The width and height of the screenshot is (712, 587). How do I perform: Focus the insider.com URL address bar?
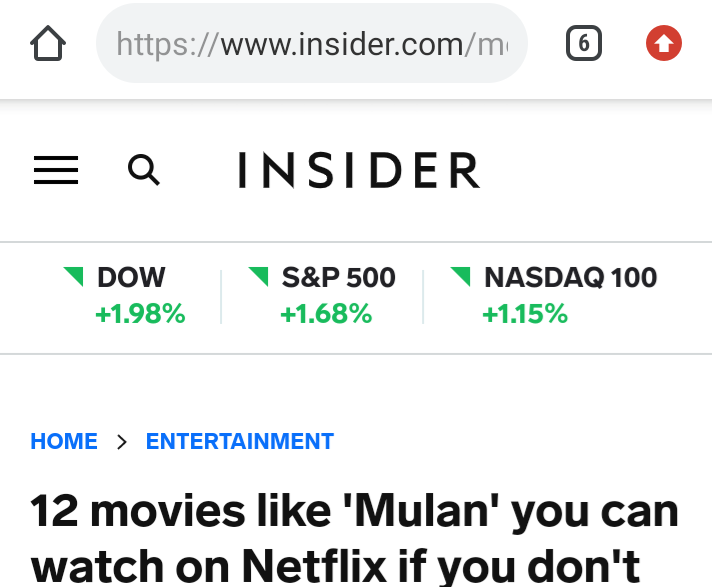[310, 44]
